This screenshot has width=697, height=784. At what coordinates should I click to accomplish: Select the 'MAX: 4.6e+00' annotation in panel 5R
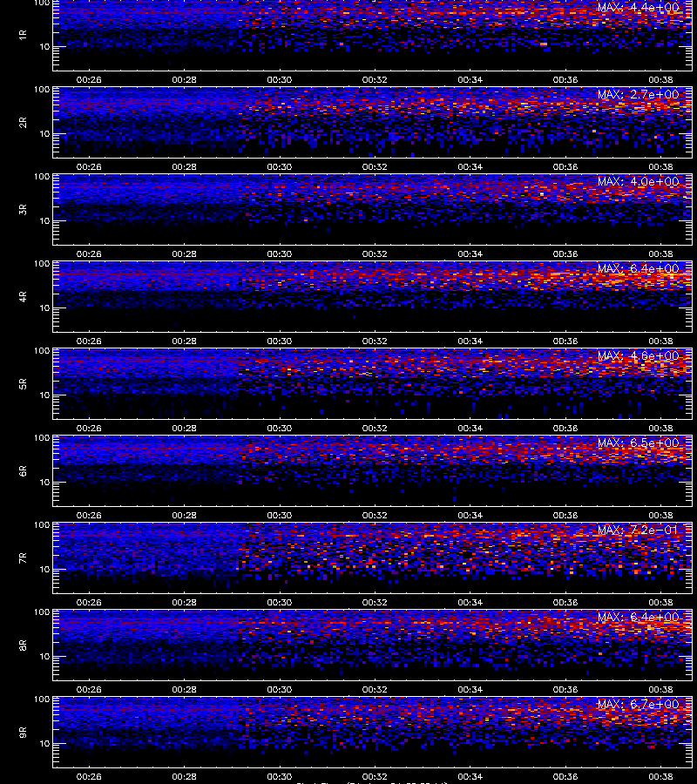638,356
